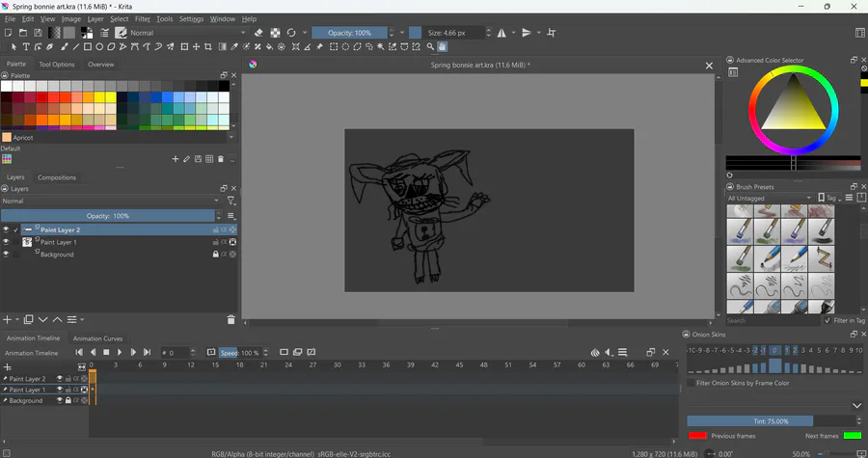Toggle the Filter in Tag checkbox
The image size is (868, 458).
click(x=827, y=320)
